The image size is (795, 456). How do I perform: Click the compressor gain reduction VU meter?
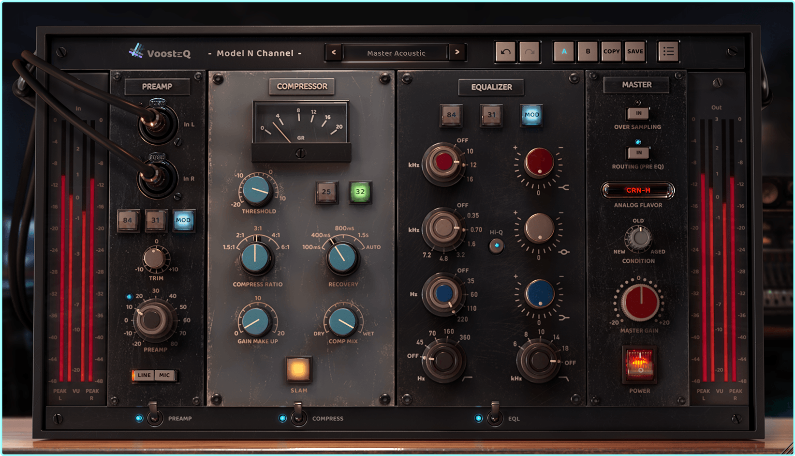point(301,131)
